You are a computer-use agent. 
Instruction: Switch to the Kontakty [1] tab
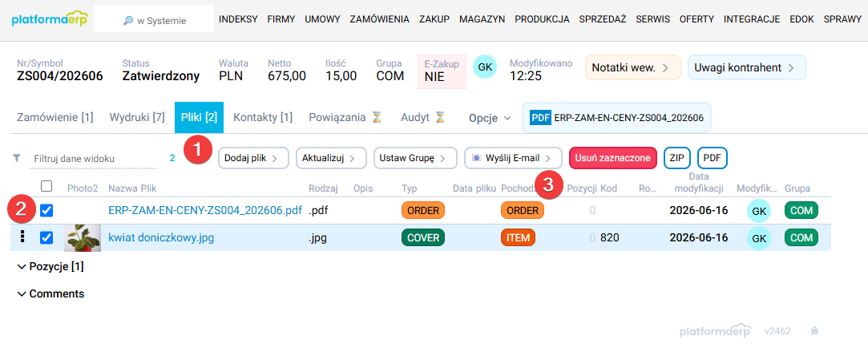point(262,117)
